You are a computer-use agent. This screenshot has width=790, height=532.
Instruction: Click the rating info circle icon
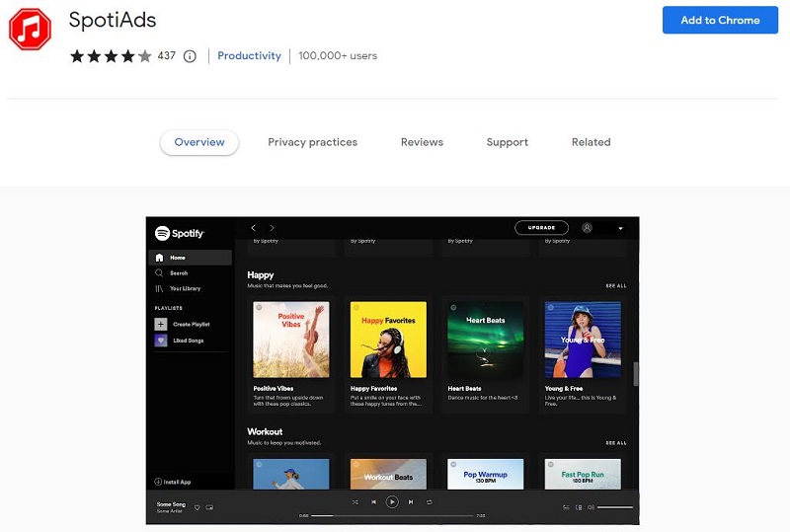pos(190,56)
